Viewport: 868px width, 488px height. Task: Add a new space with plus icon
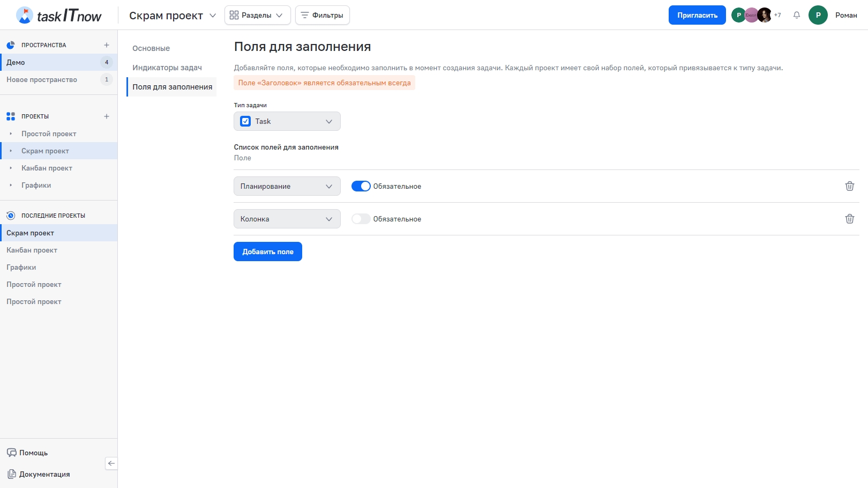coord(107,45)
